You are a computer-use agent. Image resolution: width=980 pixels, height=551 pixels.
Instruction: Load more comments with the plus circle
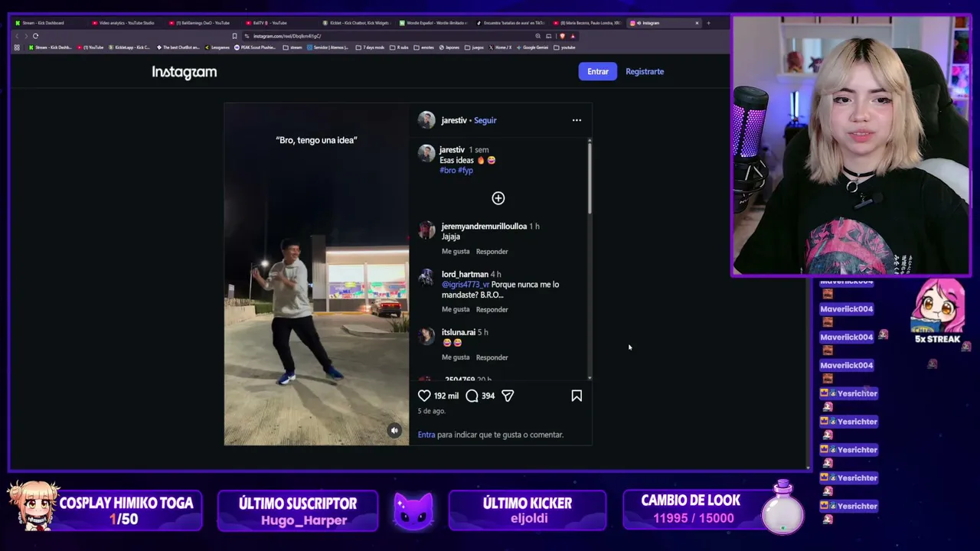tap(498, 198)
